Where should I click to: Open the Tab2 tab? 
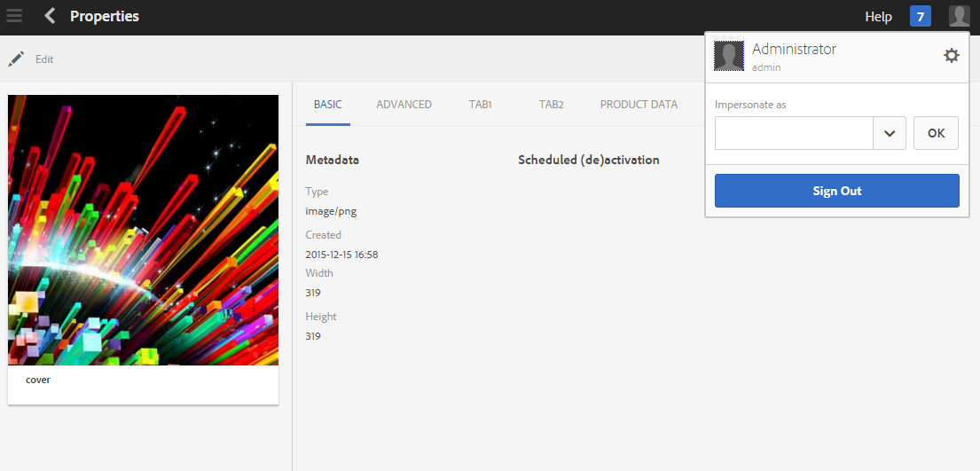coord(551,105)
